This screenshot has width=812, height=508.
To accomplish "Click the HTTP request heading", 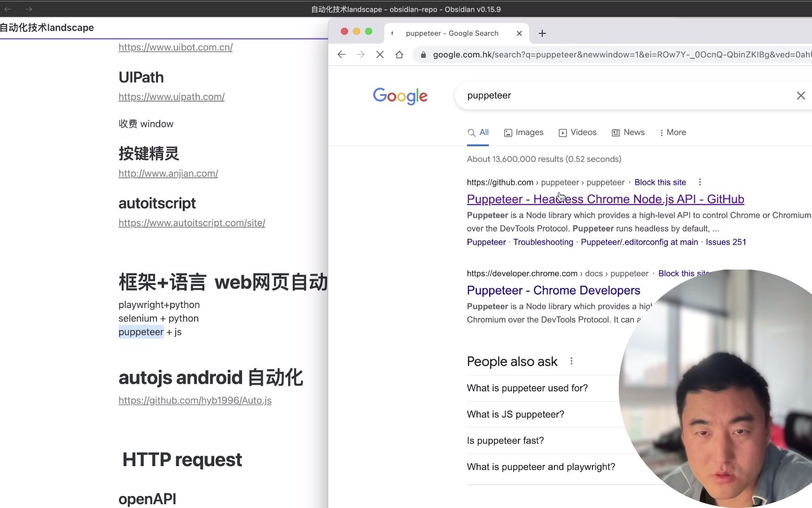I will (182, 460).
